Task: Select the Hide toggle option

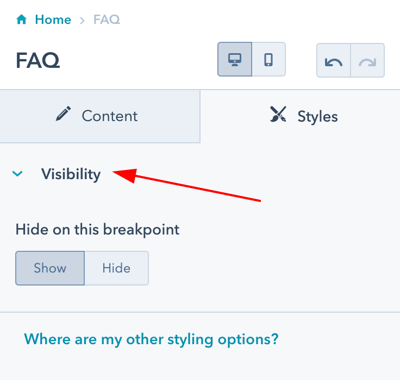Action: click(x=116, y=268)
